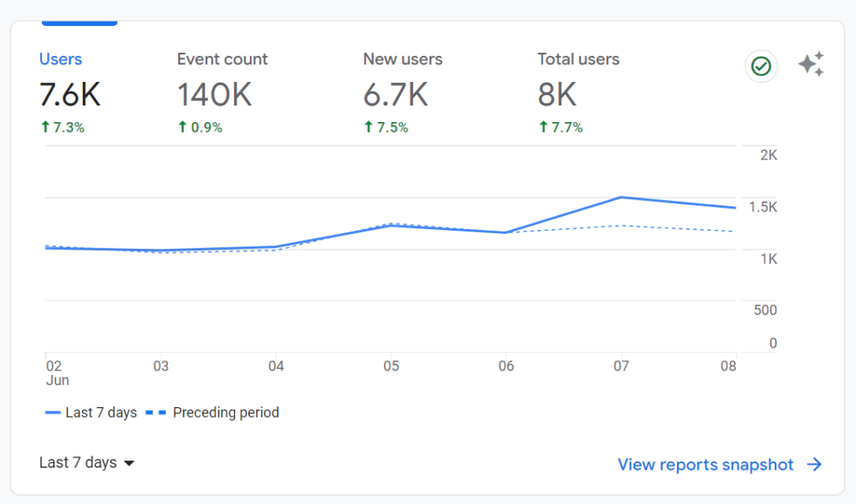Screen dimensions: 856x504
Task: Click the 7.3% increase indicator
Action: click(x=63, y=127)
